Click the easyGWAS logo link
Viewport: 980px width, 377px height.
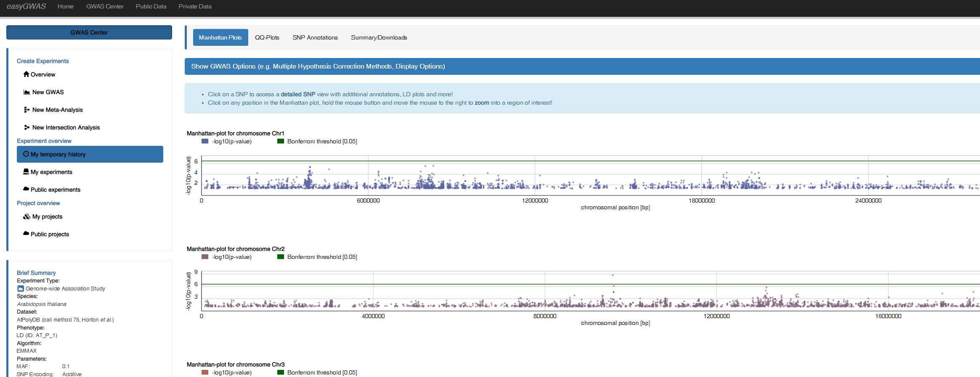[x=26, y=6]
